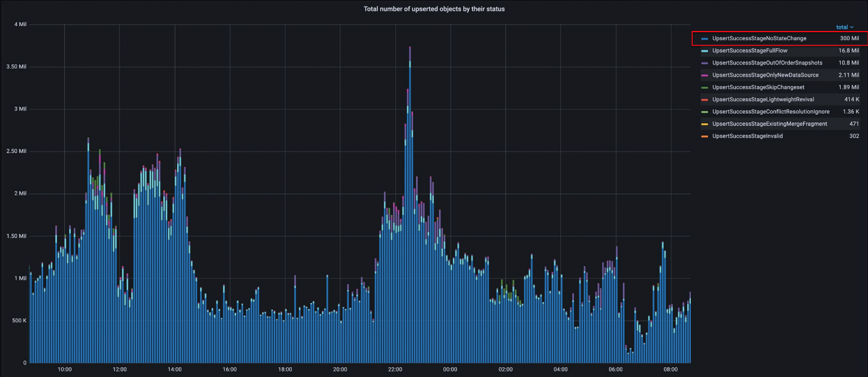Click the '14:00' x-axis time label
The width and height of the screenshot is (868, 377).
[x=175, y=369]
